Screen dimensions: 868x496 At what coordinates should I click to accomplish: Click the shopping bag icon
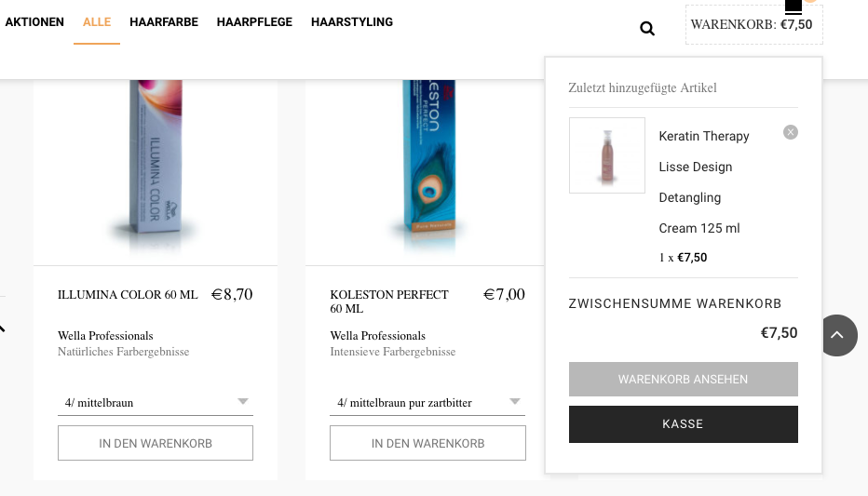793,7
